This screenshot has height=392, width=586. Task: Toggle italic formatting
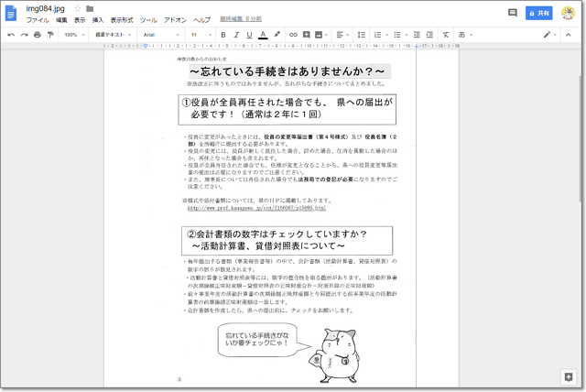(x=235, y=34)
